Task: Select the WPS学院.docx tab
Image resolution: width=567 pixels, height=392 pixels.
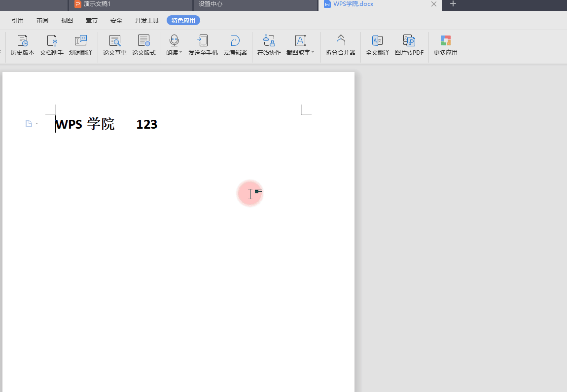Action: pyautogui.click(x=380, y=5)
